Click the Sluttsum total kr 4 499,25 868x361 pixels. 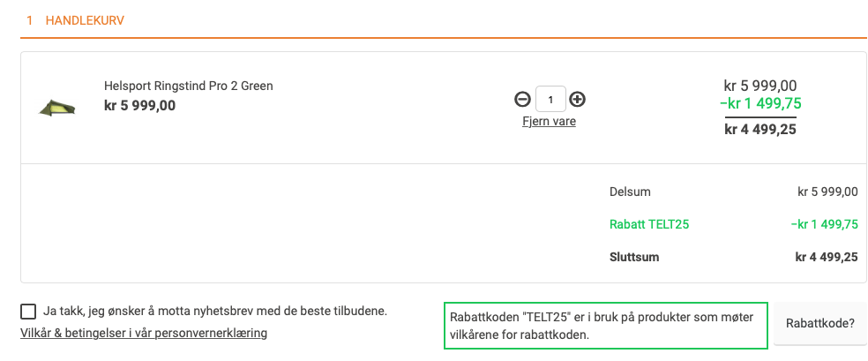826,257
